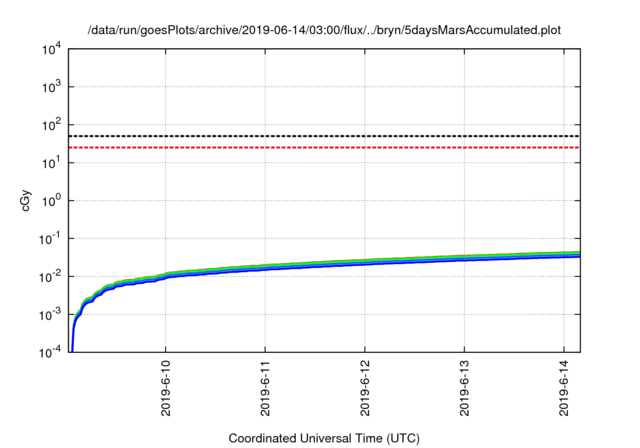Click the plot file path title

(324, 30)
